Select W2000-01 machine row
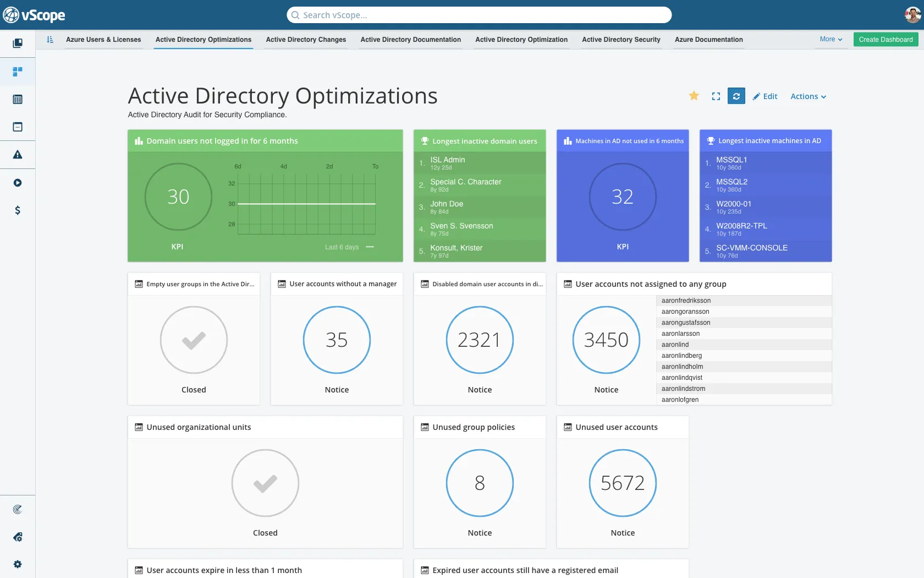The image size is (924, 578). coord(766,207)
